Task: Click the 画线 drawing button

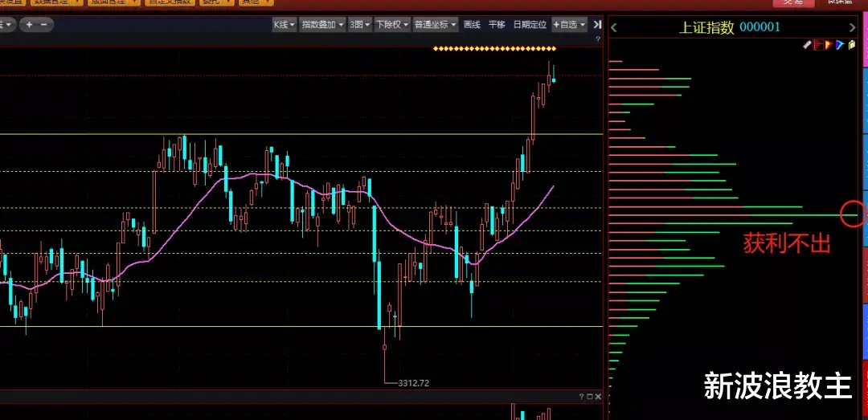Action: pyautogui.click(x=472, y=24)
